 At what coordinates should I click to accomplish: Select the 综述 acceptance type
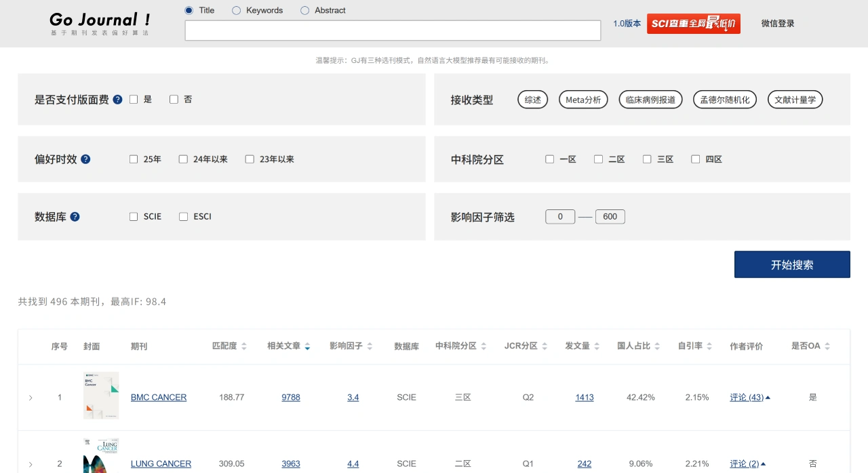click(533, 100)
